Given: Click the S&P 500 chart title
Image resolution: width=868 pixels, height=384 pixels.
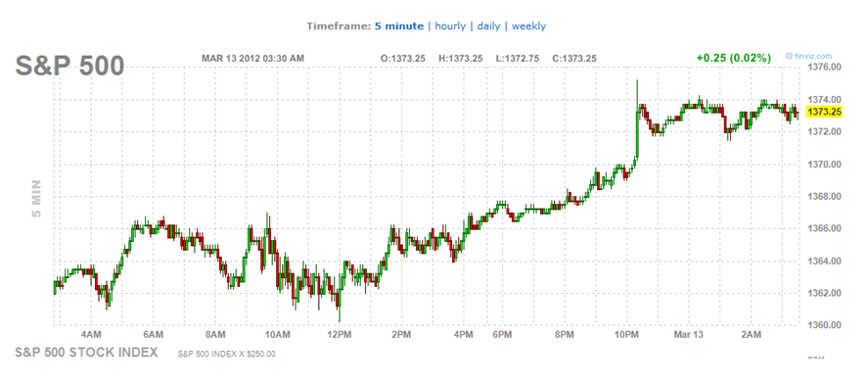Looking at the screenshot, I should [x=69, y=67].
